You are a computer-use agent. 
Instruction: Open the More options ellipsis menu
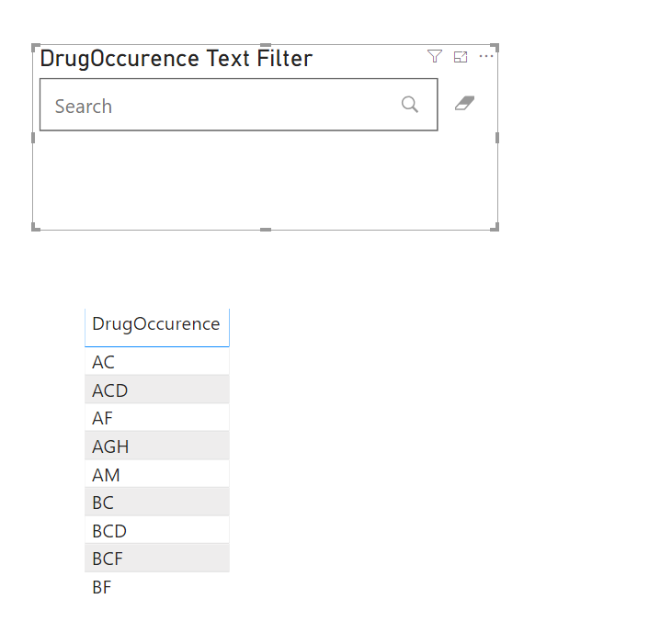(486, 57)
